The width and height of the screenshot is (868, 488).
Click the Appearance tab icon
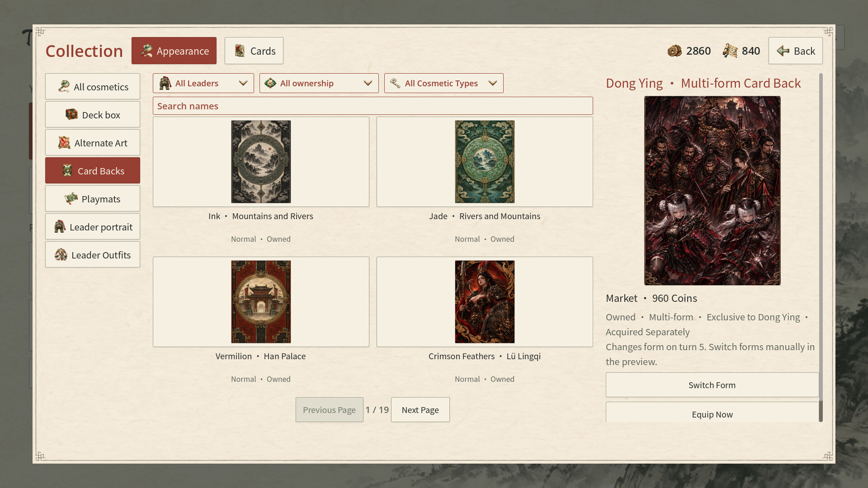[x=146, y=51]
